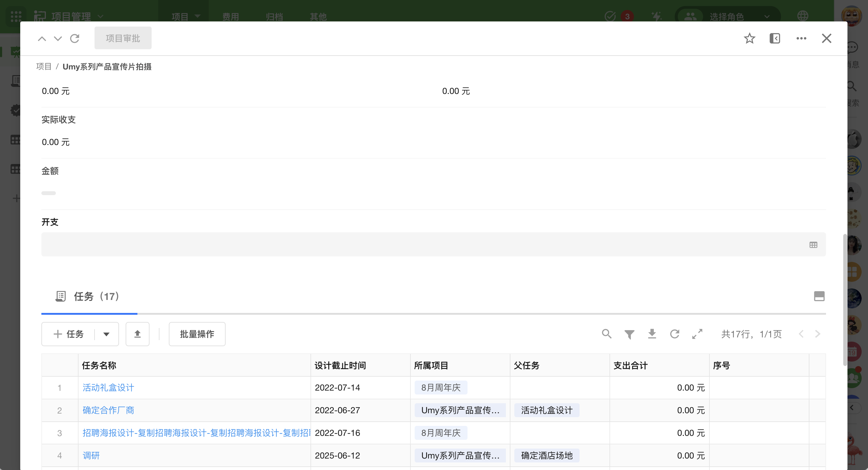
Task: Add a new 任务 record
Action: pos(69,334)
